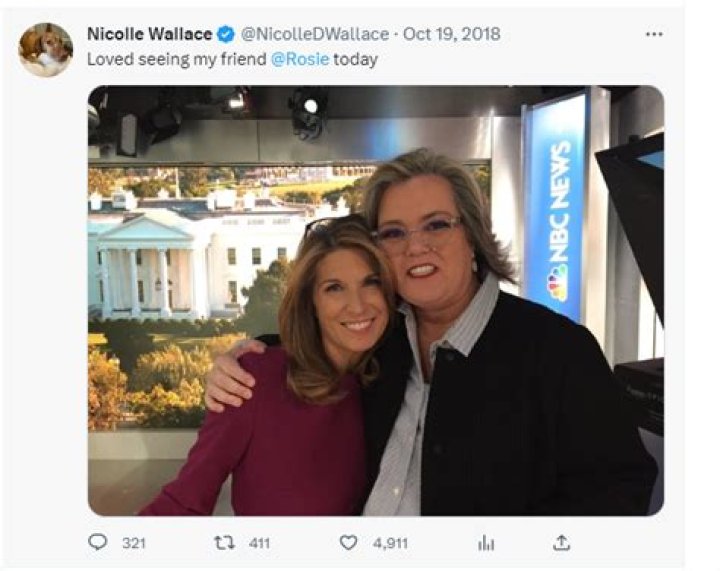Click the Oct 19, 2018 timestamp
720x571 pixels.
451,34
